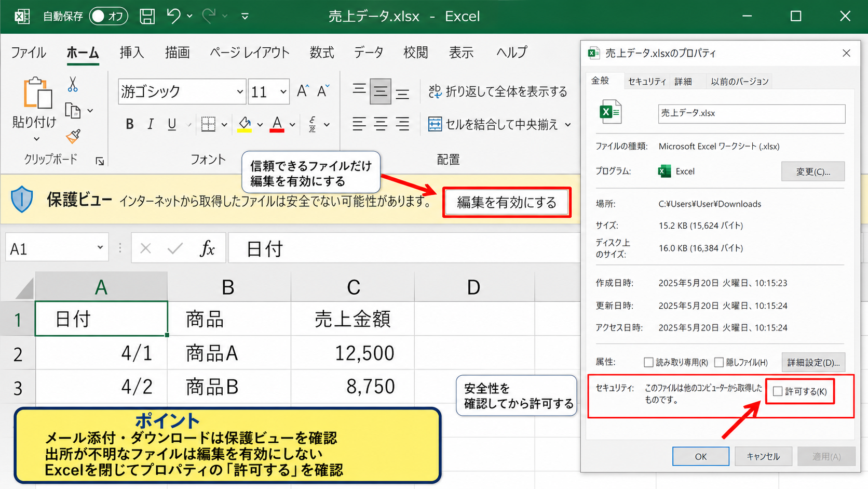Click the decrease font size icon
This screenshot has height=489, width=868.
point(323,91)
